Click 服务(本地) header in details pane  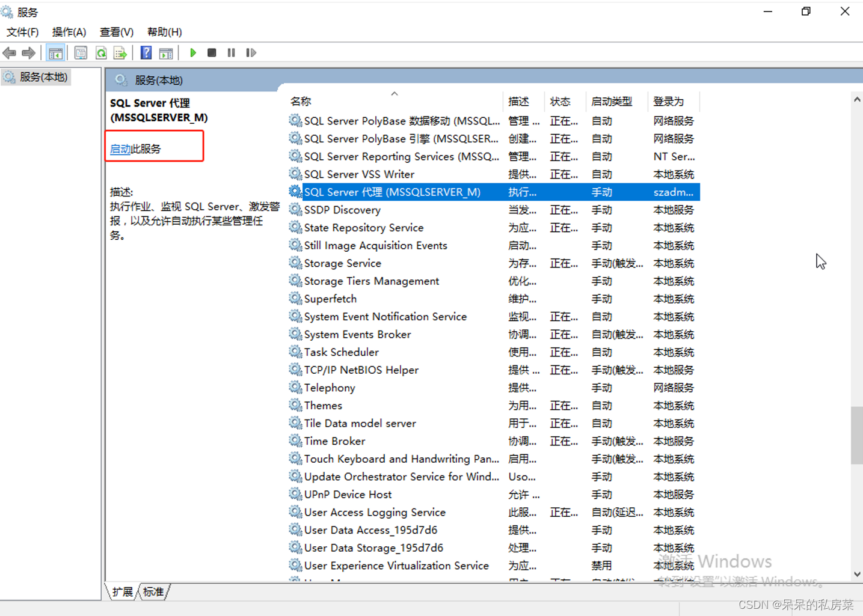(x=159, y=80)
